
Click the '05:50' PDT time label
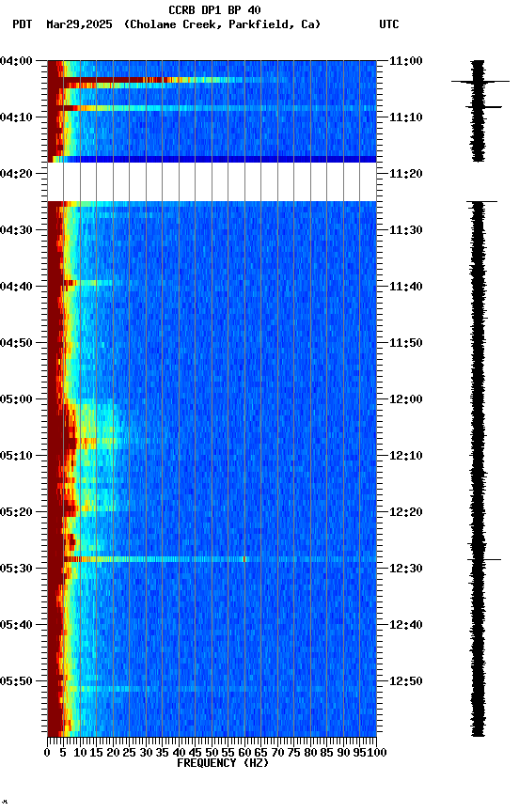(16, 682)
